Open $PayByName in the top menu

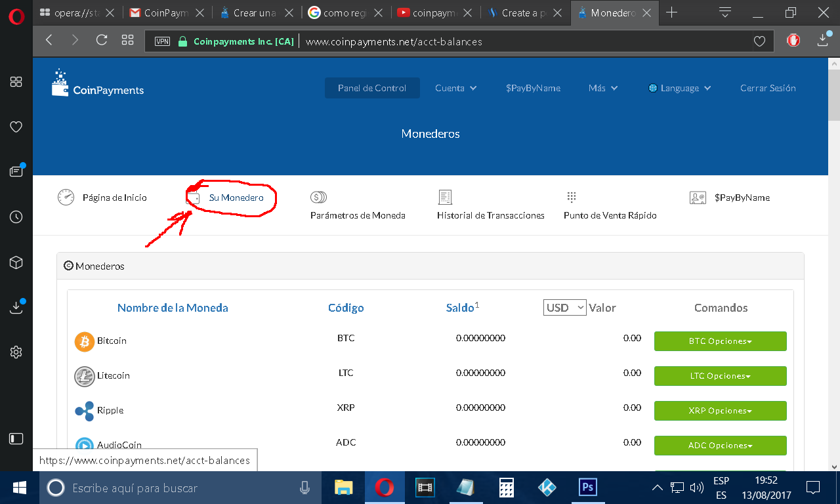pos(533,88)
